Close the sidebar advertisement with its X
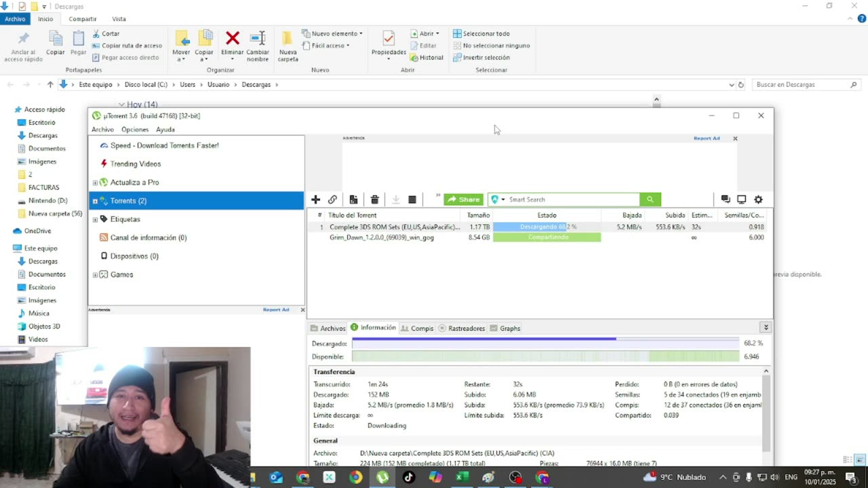This screenshot has height=488, width=868. [302, 310]
